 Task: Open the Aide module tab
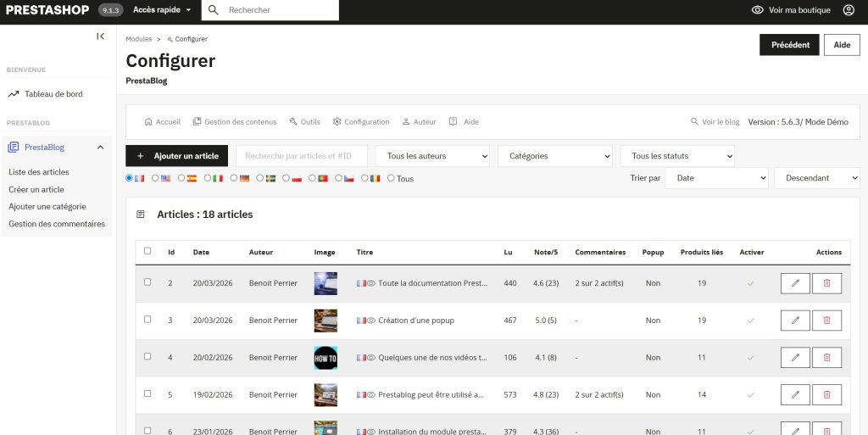[464, 122]
